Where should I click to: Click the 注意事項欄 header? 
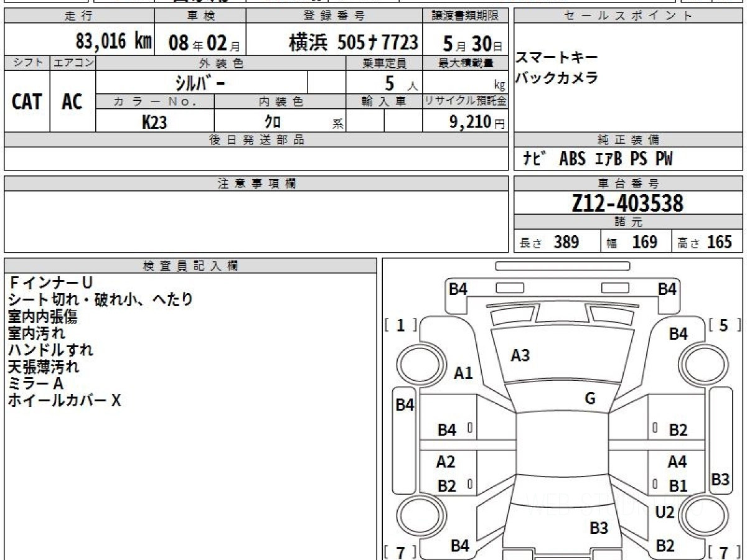(x=256, y=184)
